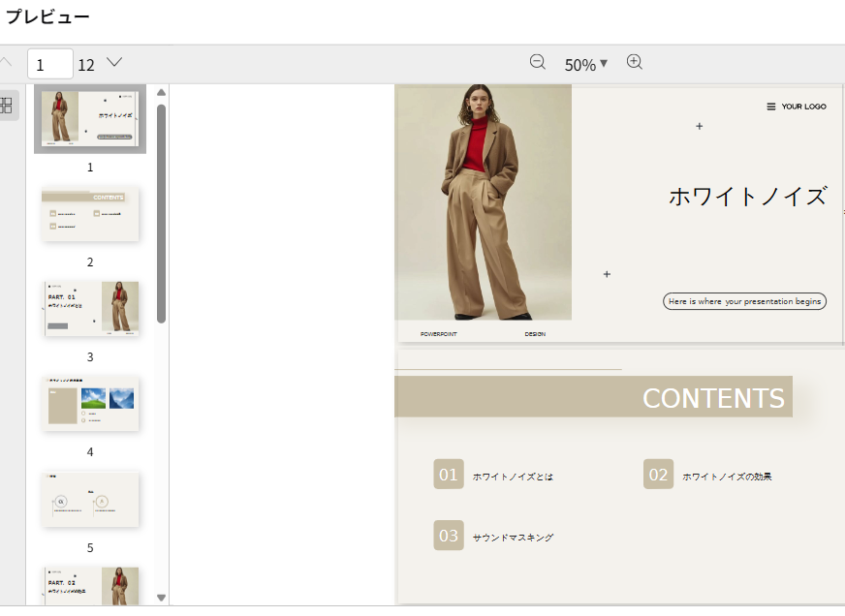Click page label 4 under the thumbnail
The width and height of the screenshot is (845, 616).
click(x=90, y=451)
